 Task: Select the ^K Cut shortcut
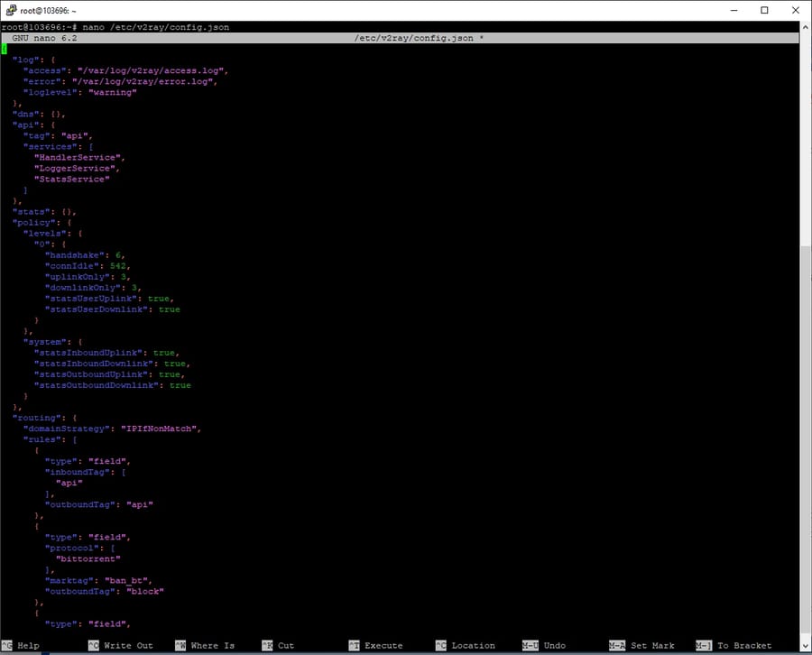(x=278, y=645)
